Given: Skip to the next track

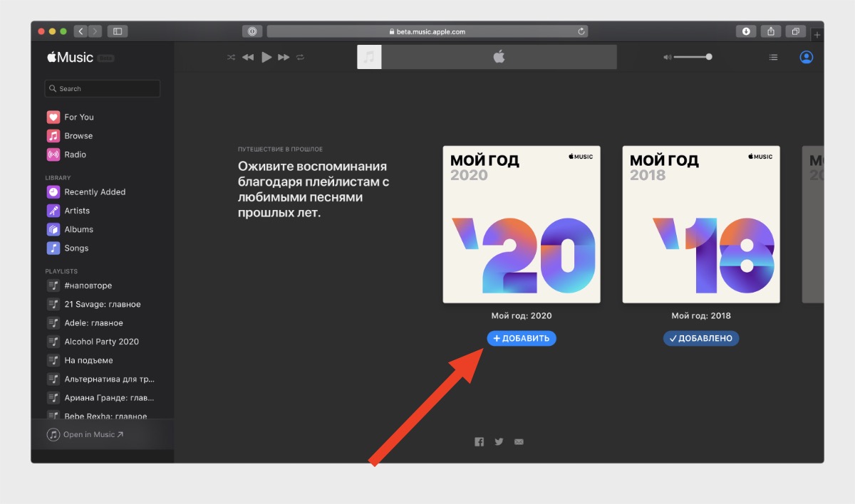Looking at the screenshot, I should pyautogui.click(x=284, y=58).
